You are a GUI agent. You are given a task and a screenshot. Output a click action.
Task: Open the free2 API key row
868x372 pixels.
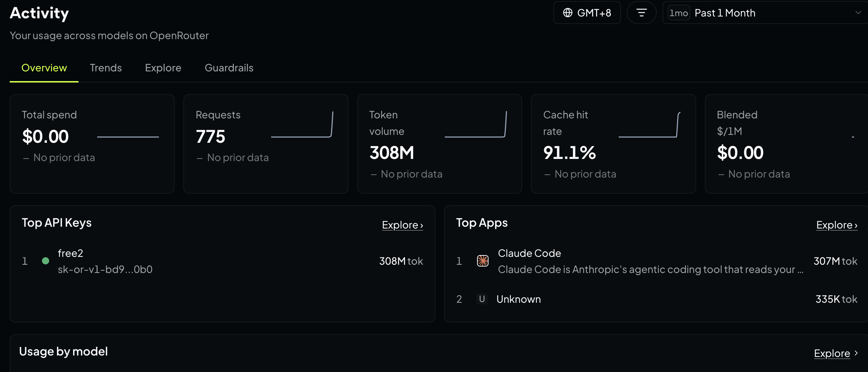[x=222, y=261]
